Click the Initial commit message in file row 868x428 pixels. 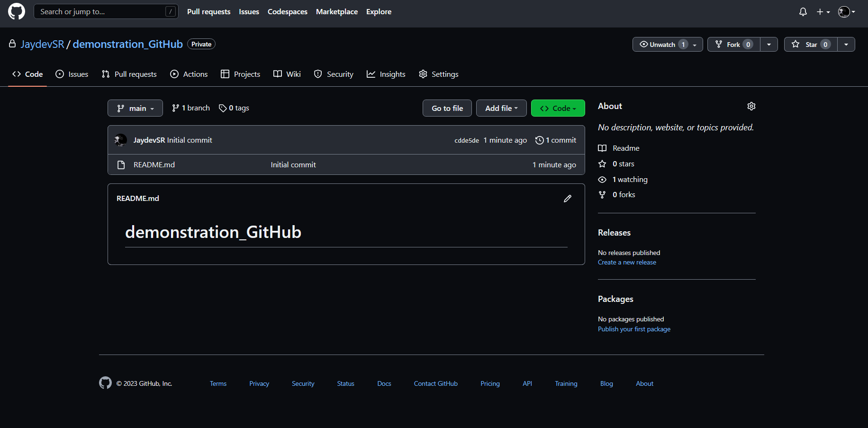click(293, 165)
